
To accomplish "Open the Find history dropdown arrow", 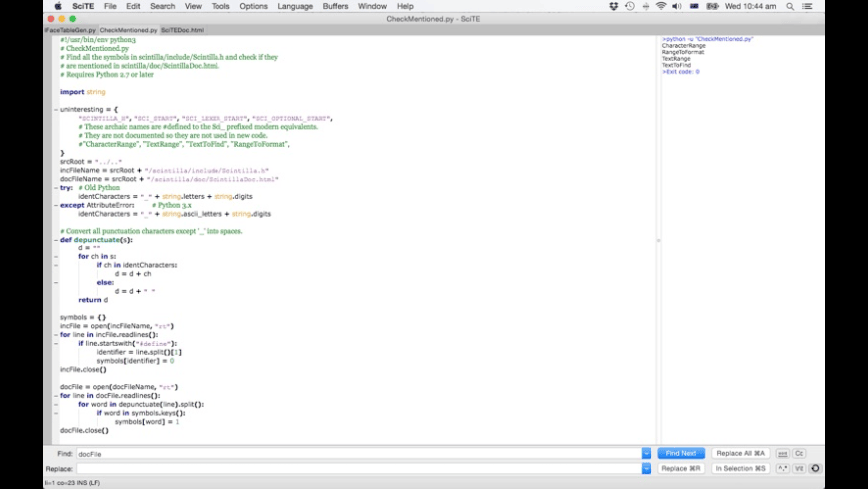I will 647,453.
